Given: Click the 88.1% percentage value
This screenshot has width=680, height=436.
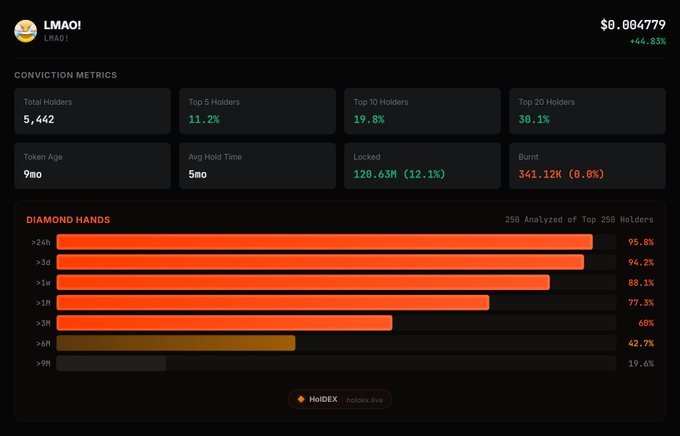Looking at the screenshot, I should (641, 283).
